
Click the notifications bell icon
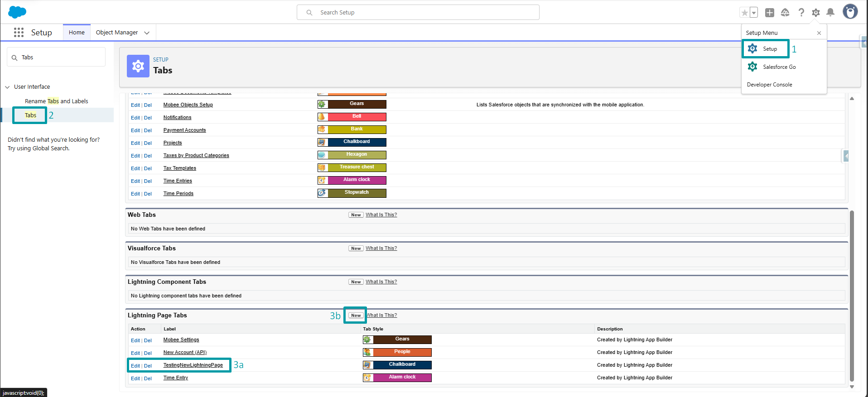coord(830,13)
